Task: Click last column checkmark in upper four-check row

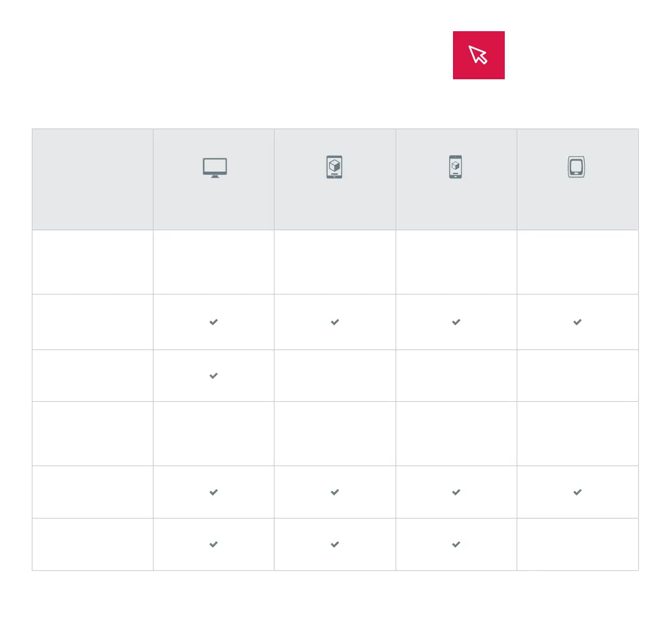Action: pos(577,322)
